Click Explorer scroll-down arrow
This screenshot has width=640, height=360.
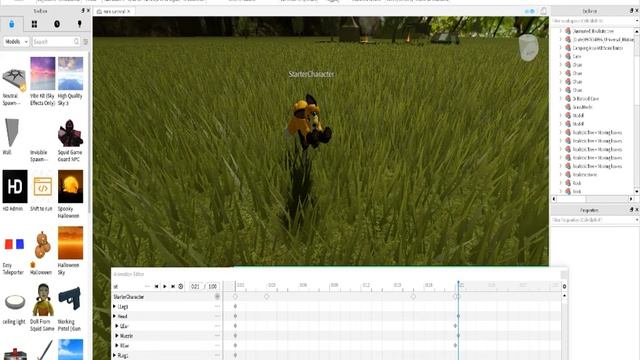click(637, 191)
